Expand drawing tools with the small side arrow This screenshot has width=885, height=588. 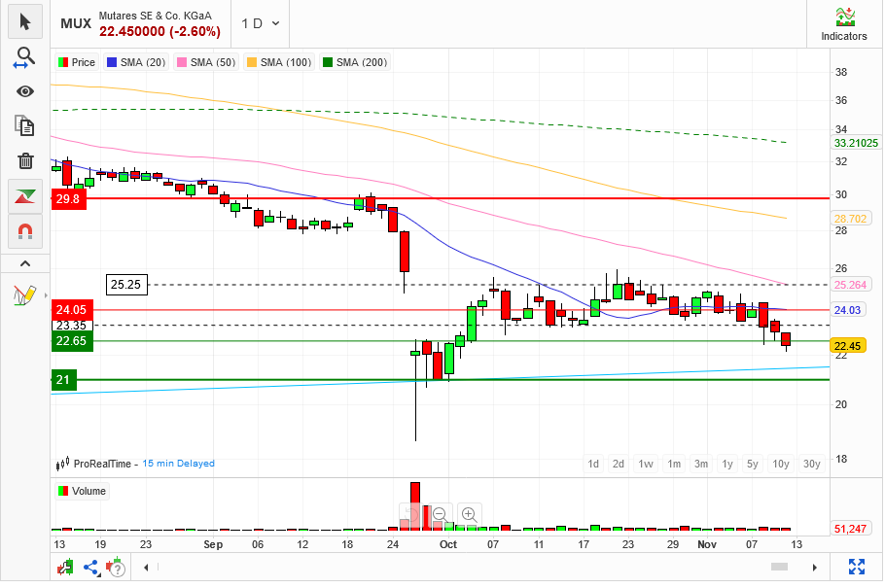pyautogui.click(x=46, y=295)
